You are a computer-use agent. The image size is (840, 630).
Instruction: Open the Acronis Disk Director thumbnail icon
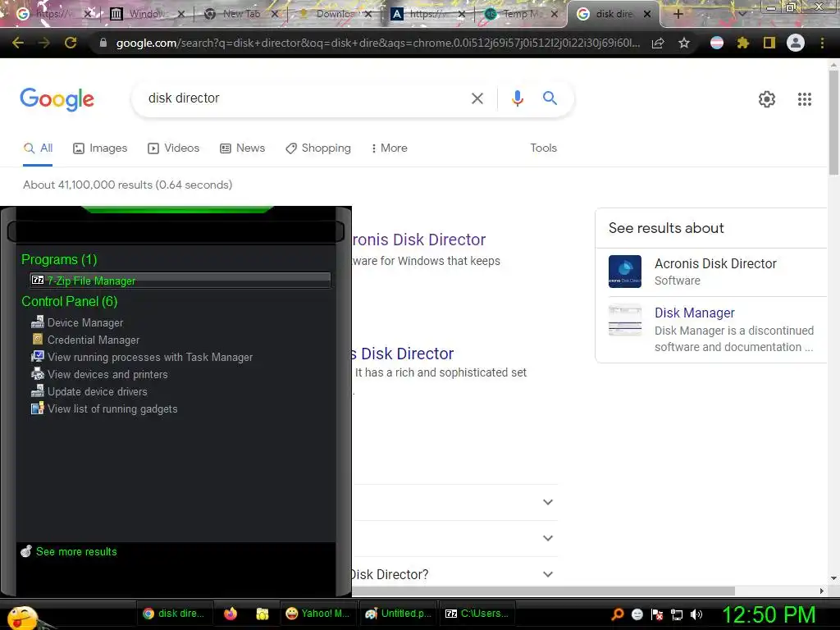[624, 272]
